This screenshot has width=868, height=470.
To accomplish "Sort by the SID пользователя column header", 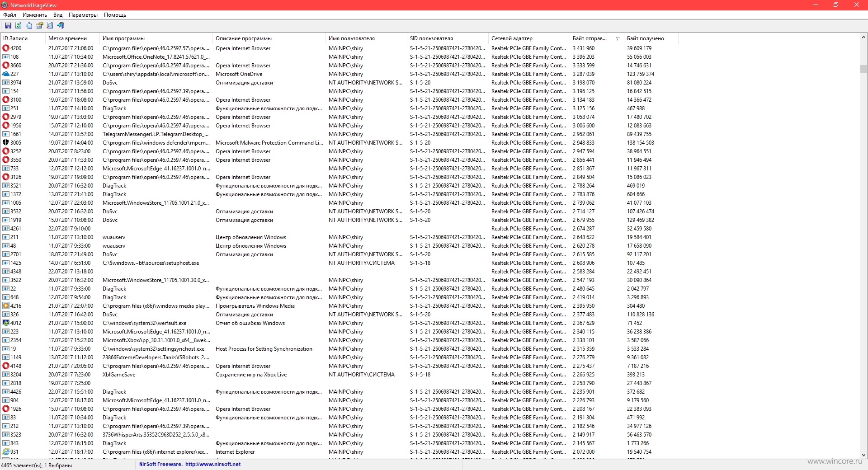I will pyautogui.click(x=448, y=38).
